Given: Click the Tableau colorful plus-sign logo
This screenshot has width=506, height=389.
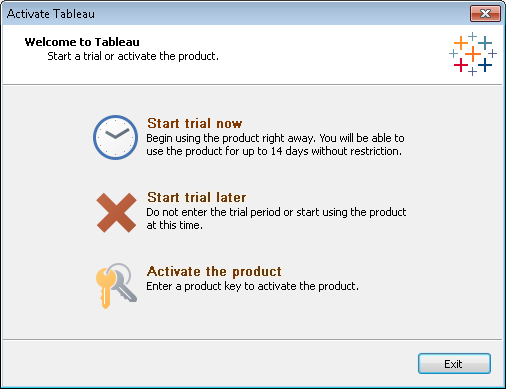Looking at the screenshot, I should point(473,54).
